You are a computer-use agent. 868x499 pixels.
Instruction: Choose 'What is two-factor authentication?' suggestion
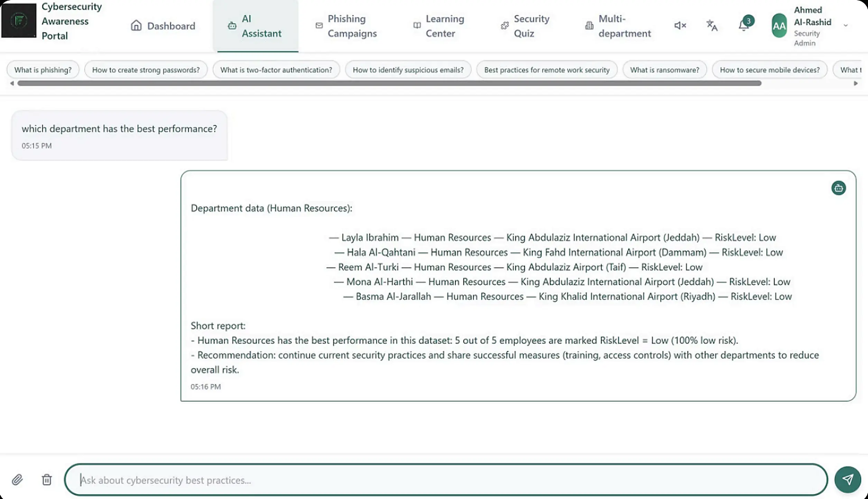[x=276, y=70]
